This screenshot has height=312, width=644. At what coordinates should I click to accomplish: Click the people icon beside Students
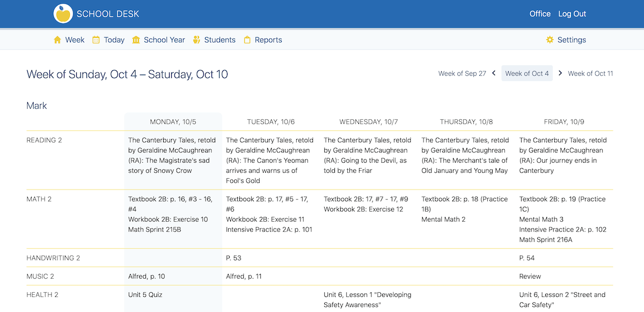[x=196, y=40]
